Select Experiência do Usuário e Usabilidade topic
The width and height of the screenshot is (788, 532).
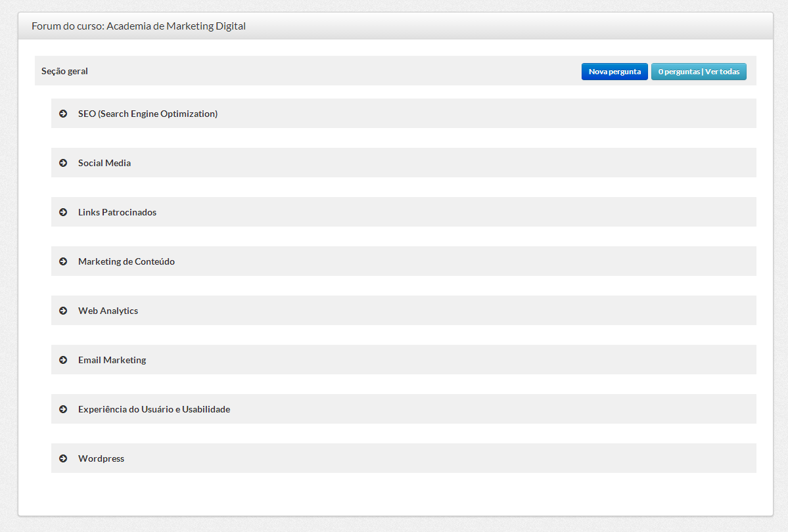point(154,409)
